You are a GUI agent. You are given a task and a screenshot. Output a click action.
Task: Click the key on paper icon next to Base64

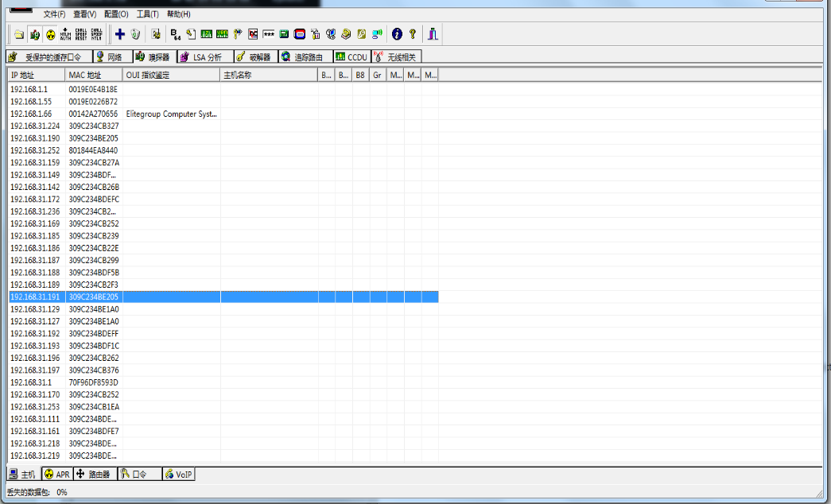191,34
